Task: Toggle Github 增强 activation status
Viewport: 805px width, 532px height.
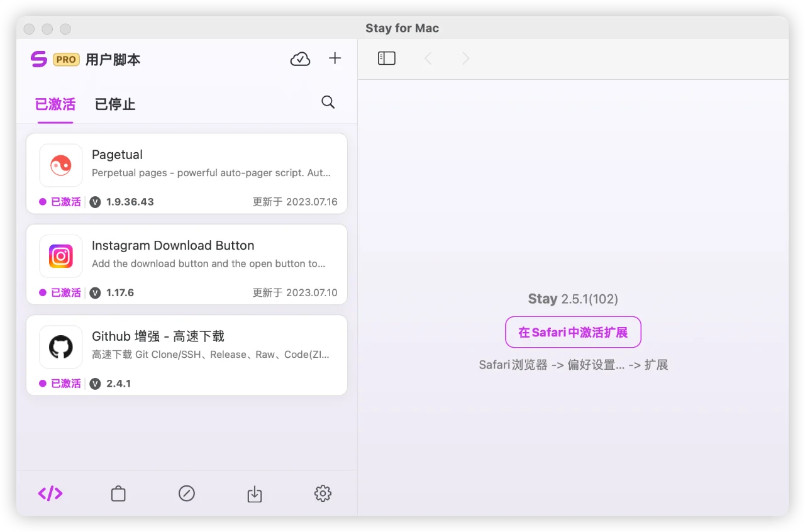Action: (62, 383)
